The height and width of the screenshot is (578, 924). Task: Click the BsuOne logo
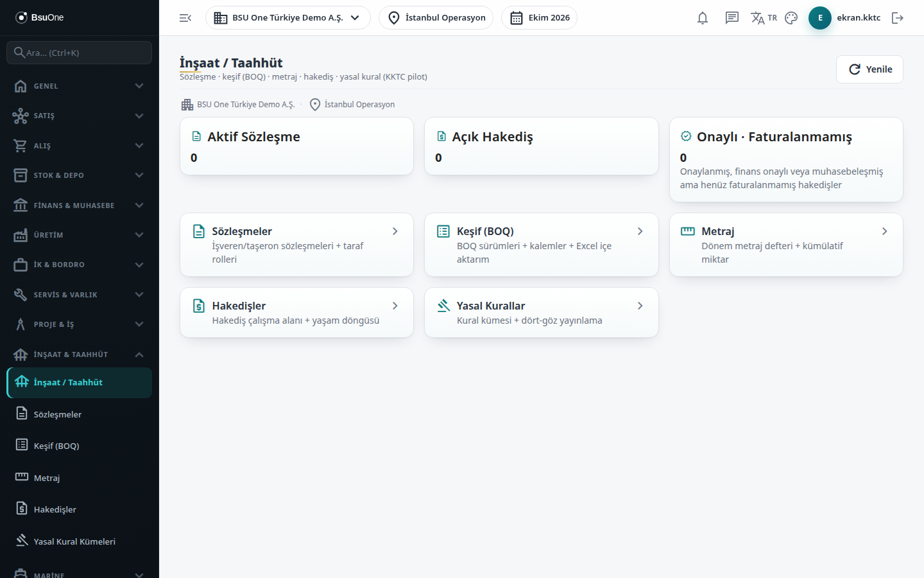[40, 17]
